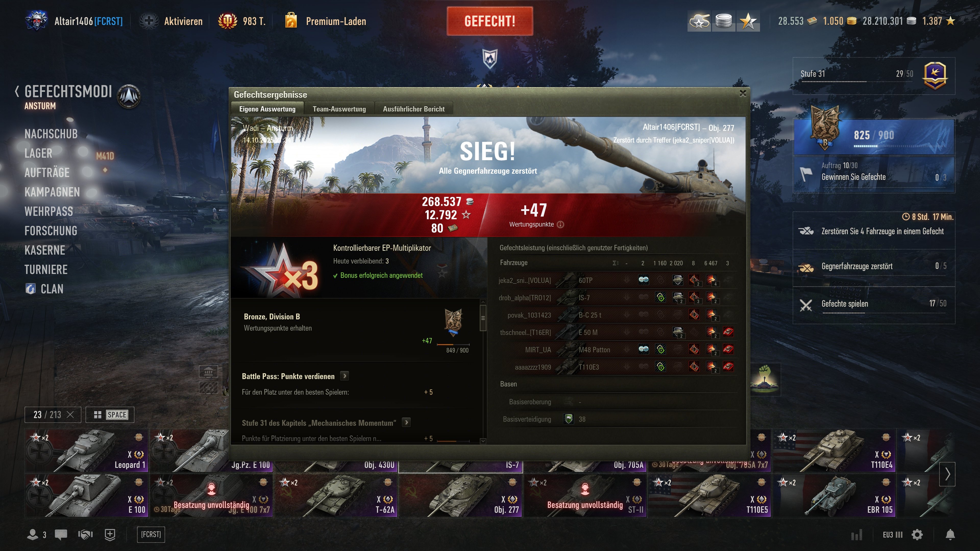This screenshot has height=551, width=980.
Task: Toggle the SPACE carousel grid view
Action: [x=110, y=415]
